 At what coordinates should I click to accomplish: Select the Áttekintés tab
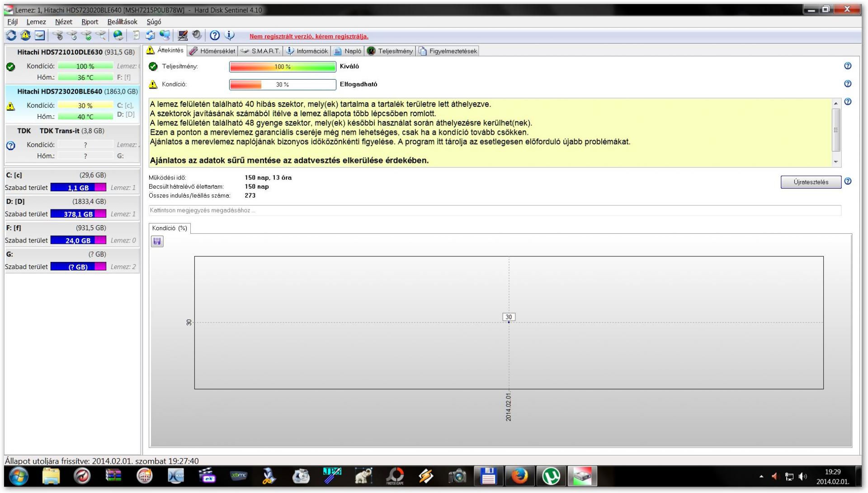[165, 50]
